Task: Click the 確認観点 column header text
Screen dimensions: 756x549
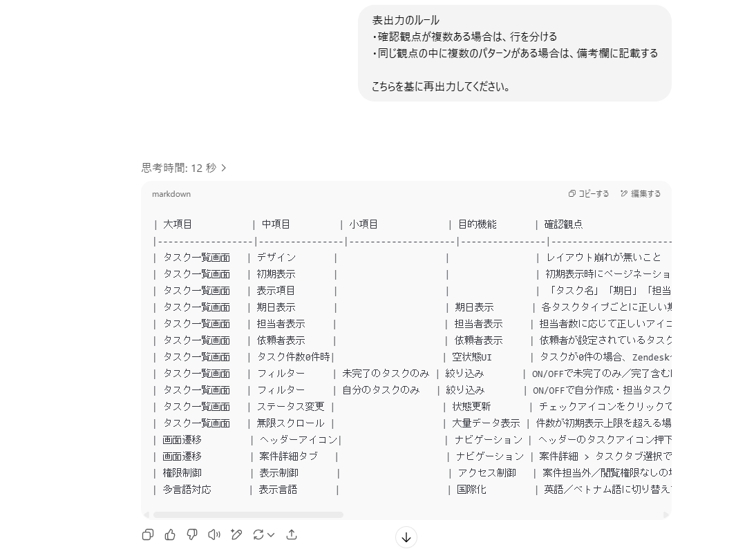Action: [x=563, y=224]
